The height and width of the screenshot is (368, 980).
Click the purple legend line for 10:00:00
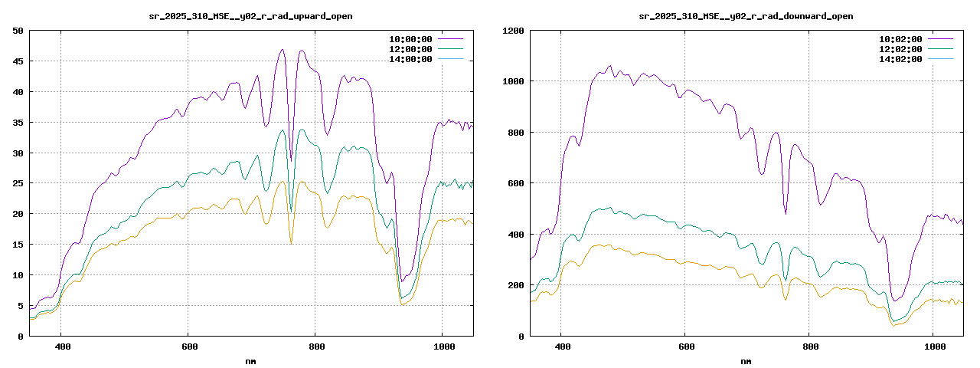(451, 38)
